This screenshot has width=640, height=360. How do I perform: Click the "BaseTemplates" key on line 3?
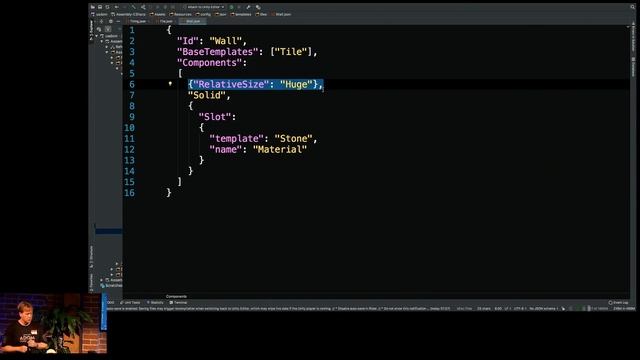(x=218, y=52)
